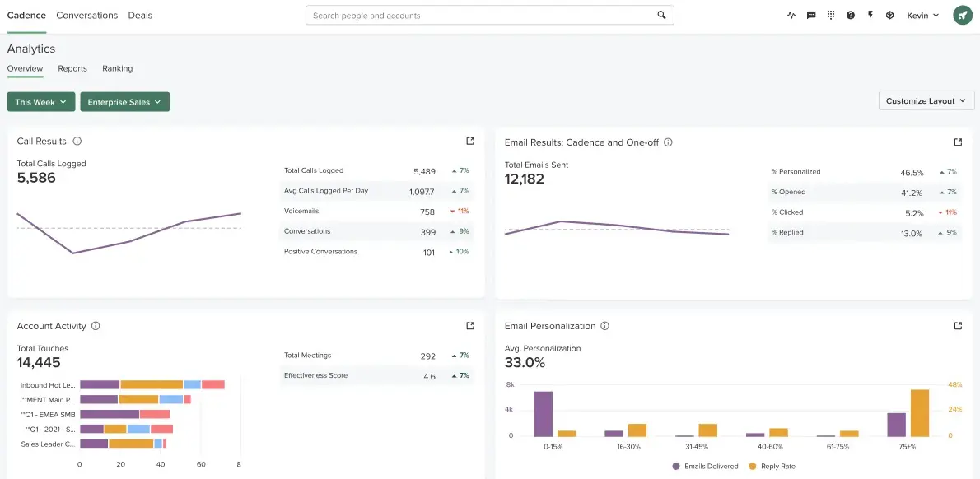The height and width of the screenshot is (479, 980).
Task: Click the orange bar for 75+% personalization
Action: (x=920, y=413)
